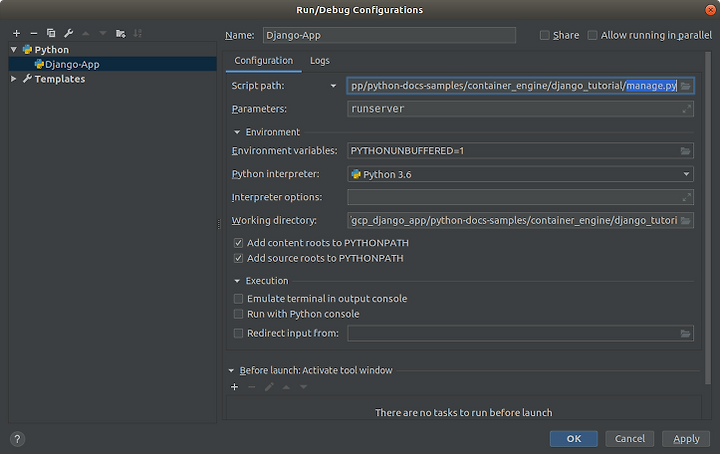Switch to the Logs tab
This screenshot has width=720, height=454.
[320, 61]
